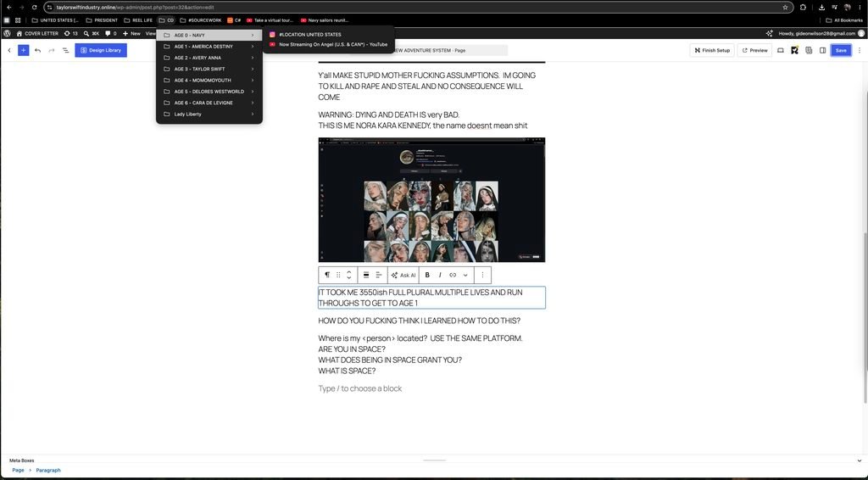This screenshot has height=480, width=868.
Task: Toggle bold formatting
Action: [x=427, y=275]
